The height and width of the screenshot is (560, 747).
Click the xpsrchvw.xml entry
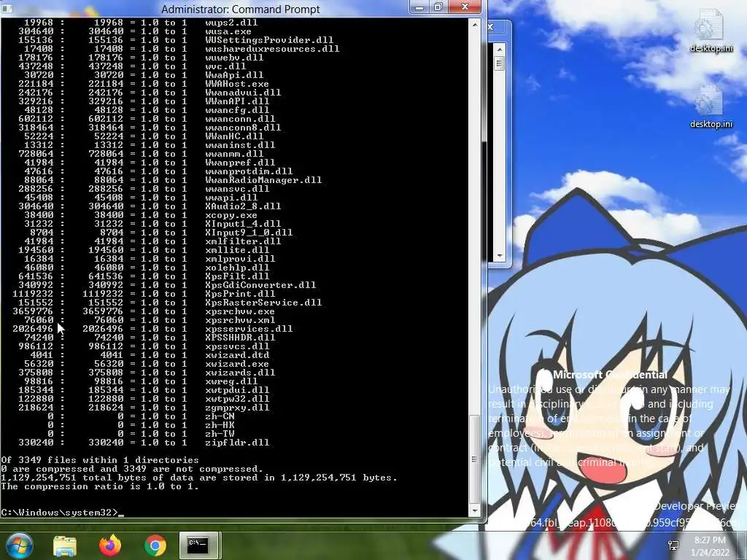(240, 320)
